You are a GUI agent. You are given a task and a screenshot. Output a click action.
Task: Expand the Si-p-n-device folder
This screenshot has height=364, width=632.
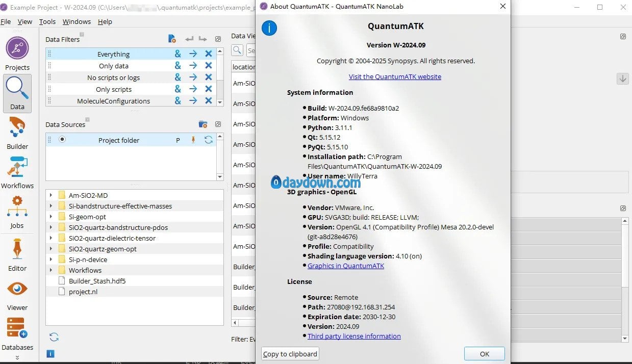pos(51,259)
